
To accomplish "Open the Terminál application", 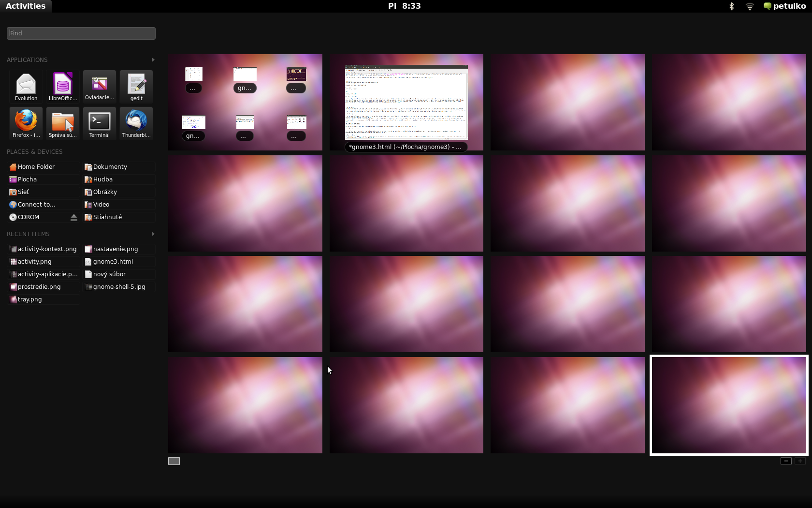I will click(x=100, y=123).
